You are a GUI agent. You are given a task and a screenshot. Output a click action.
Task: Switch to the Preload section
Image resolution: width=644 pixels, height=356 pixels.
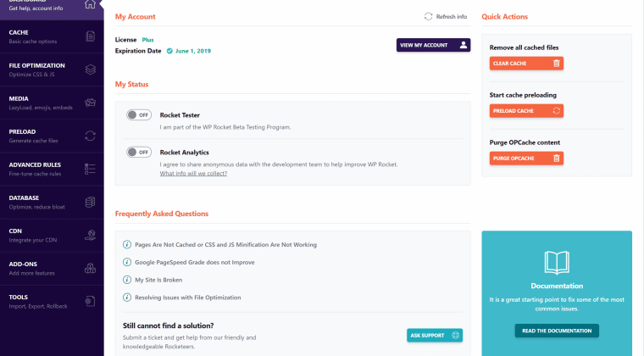pyautogui.click(x=52, y=136)
